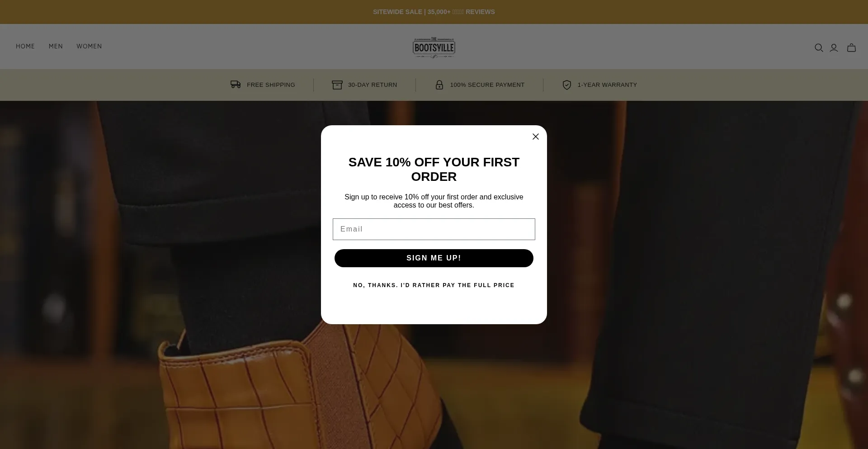Go to the Home menu item
868x449 pixels.
(x=25, y=47)
